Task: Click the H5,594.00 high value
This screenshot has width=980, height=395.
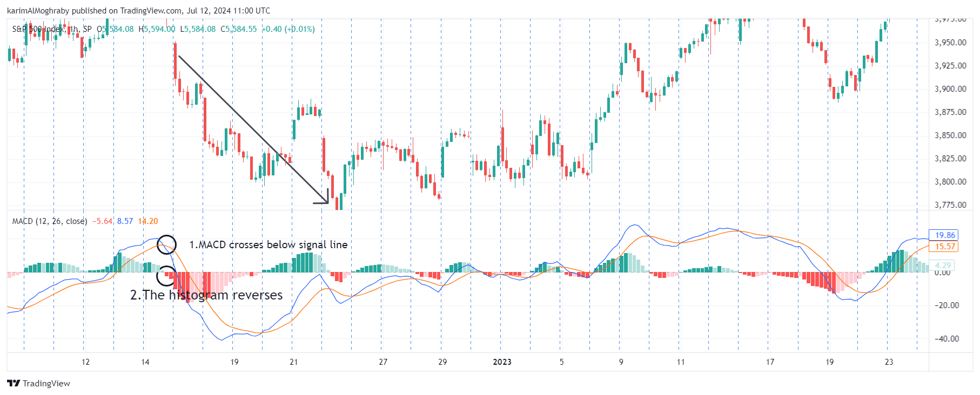Action: (157, 29)
